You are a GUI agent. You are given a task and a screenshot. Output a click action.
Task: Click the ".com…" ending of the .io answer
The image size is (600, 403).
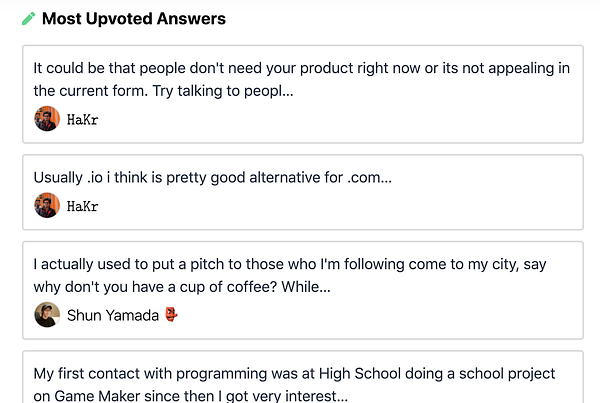372,178
